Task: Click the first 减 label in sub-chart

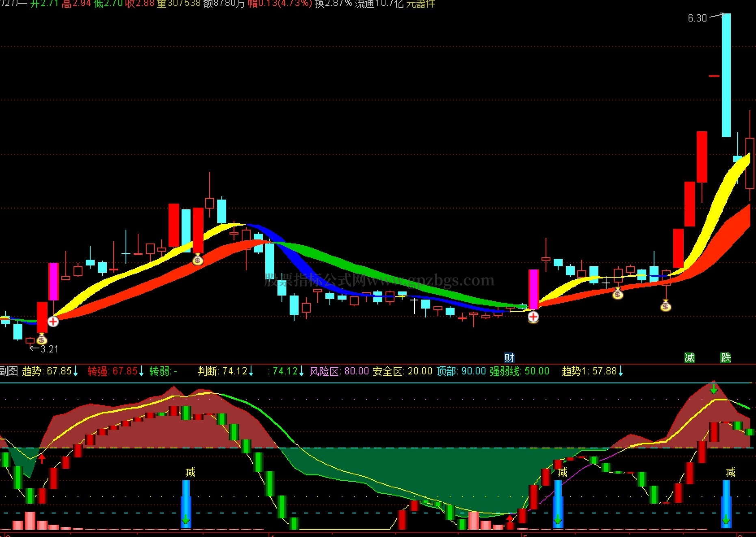Action: tap(190, 472)
